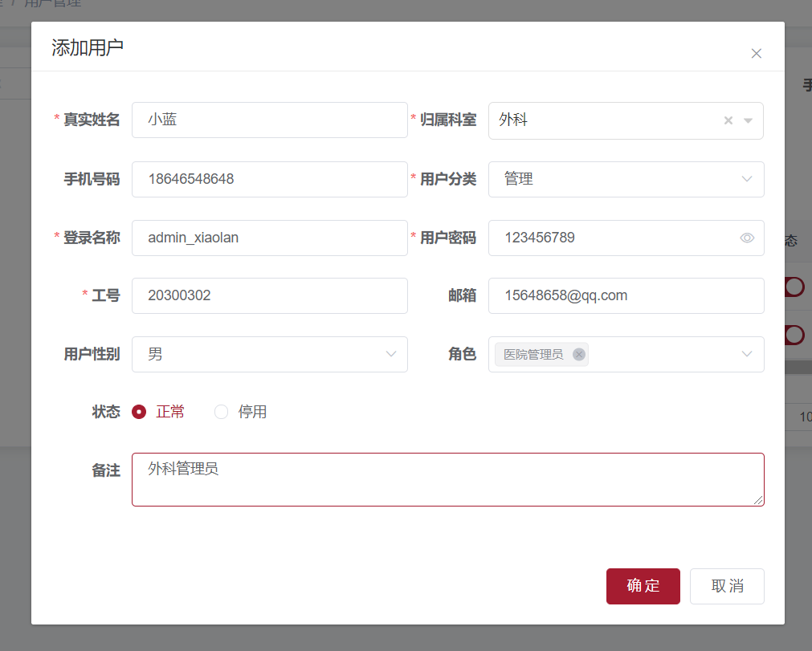Viewport: 812px width, 651px height.
Task: Click the 登录名称 field with admin_xiaolan
Action: (x=270, y=238)
